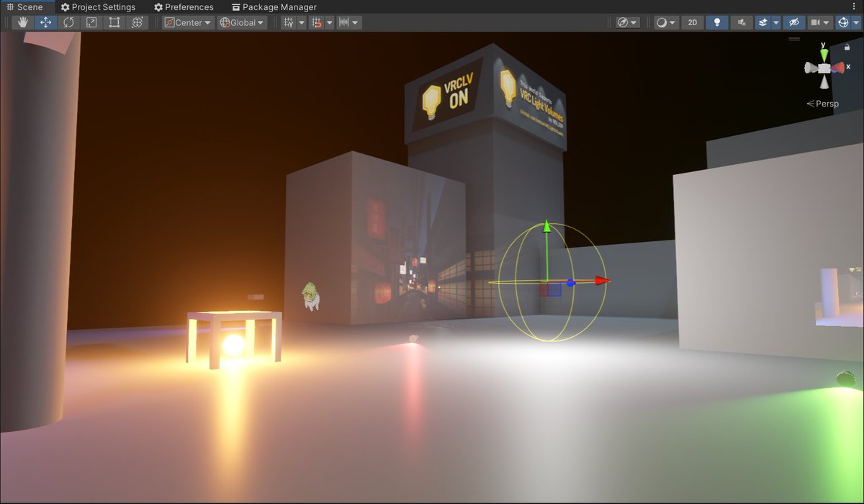Select the Rotate tool

69,22
